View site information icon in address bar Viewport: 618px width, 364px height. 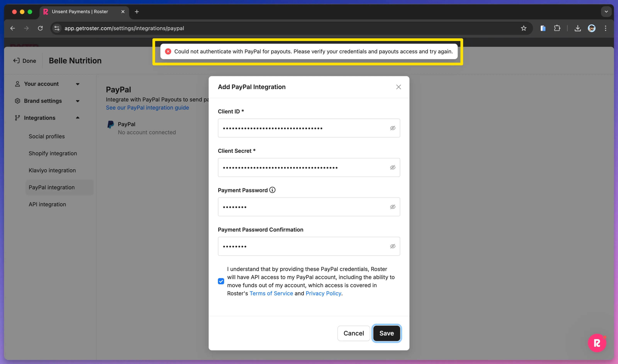(x=57, y=28)
